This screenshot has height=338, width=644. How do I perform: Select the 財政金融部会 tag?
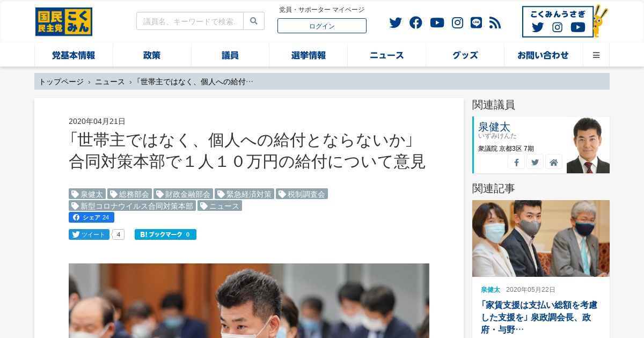[x=183, y=194]
